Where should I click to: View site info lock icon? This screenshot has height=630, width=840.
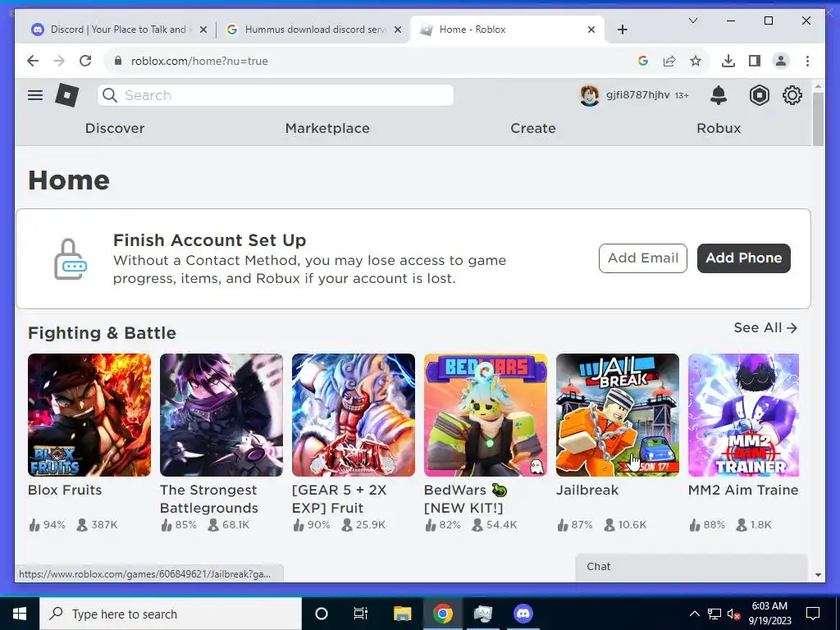(118, 61)
